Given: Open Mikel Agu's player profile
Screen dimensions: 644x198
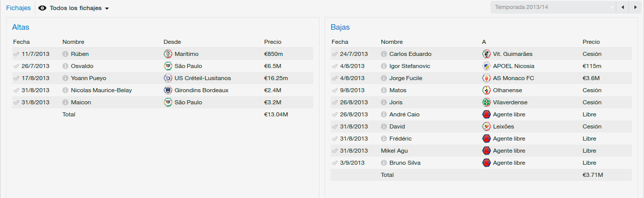Looking at the screenshot, I should pos(394,151).
